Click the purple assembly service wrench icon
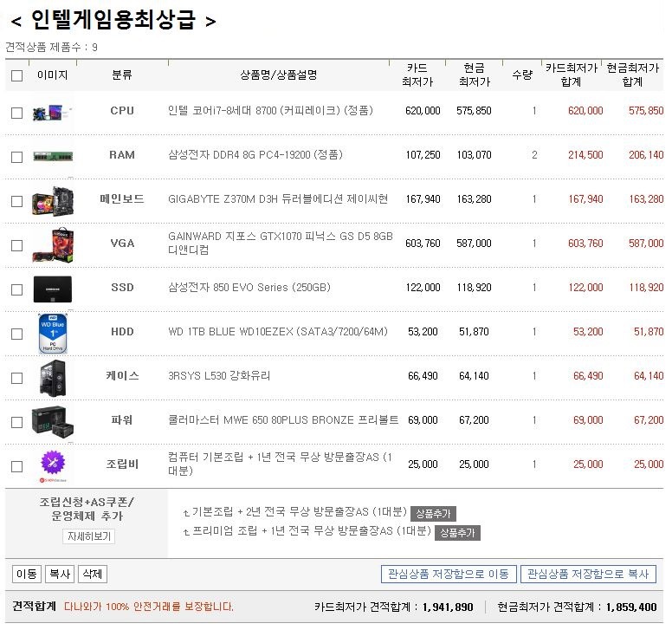The height and width of the screenshot is (630, 672). (53, 463)
